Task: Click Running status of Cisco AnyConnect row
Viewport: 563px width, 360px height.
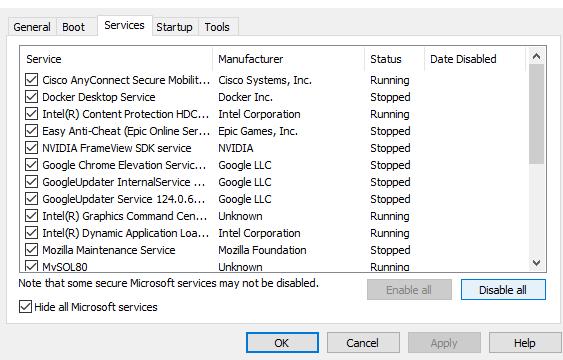Action: coord(390,80)
